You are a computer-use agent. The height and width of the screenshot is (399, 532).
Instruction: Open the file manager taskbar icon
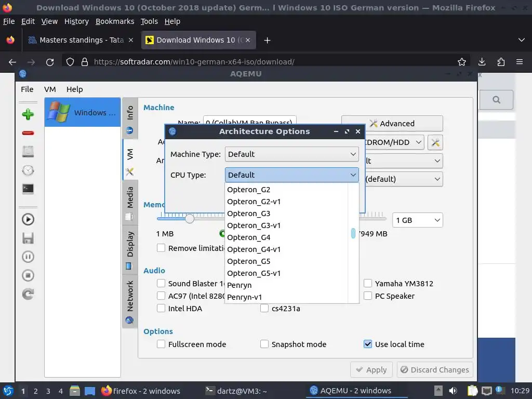[75, 391]
